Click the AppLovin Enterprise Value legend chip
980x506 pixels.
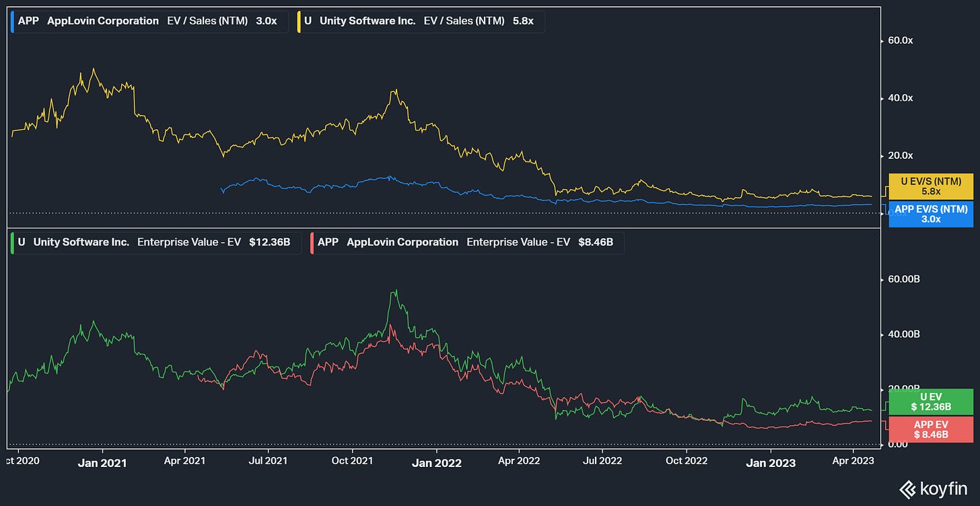click(x=466, y=242)
